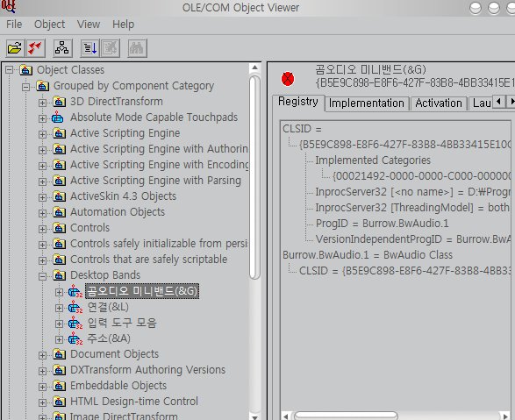This screenshot has height=420, width=515.
Task: Click 'InprocServer32 [ThreadingModel]' registry line
Action: point(412,208)
